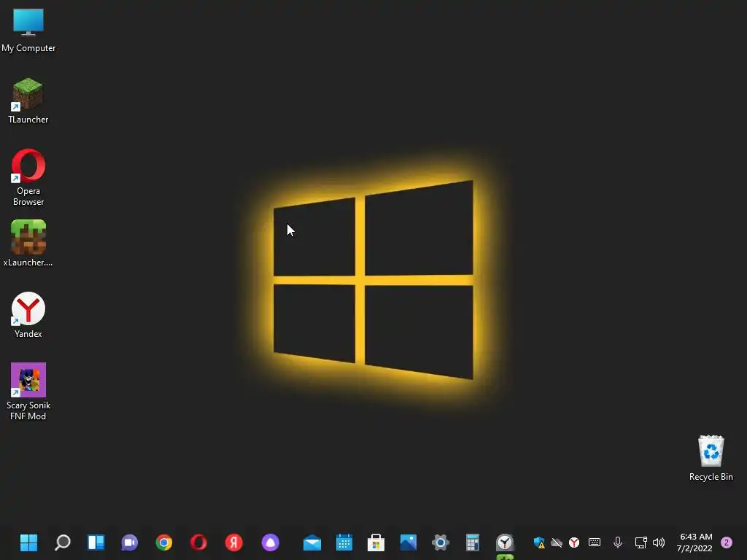This screenshot has height=560, width=747.
Task: Select the Recycle Bin icon
Action: point(711,458)
